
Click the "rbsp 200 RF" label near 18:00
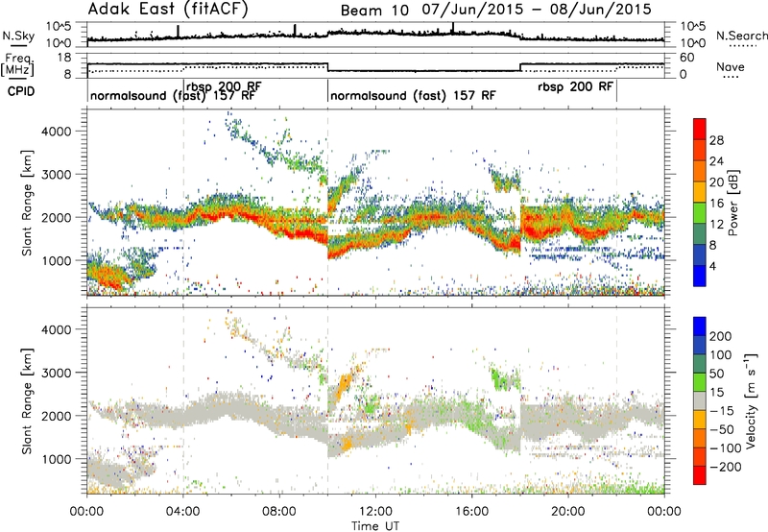point(575,86)
